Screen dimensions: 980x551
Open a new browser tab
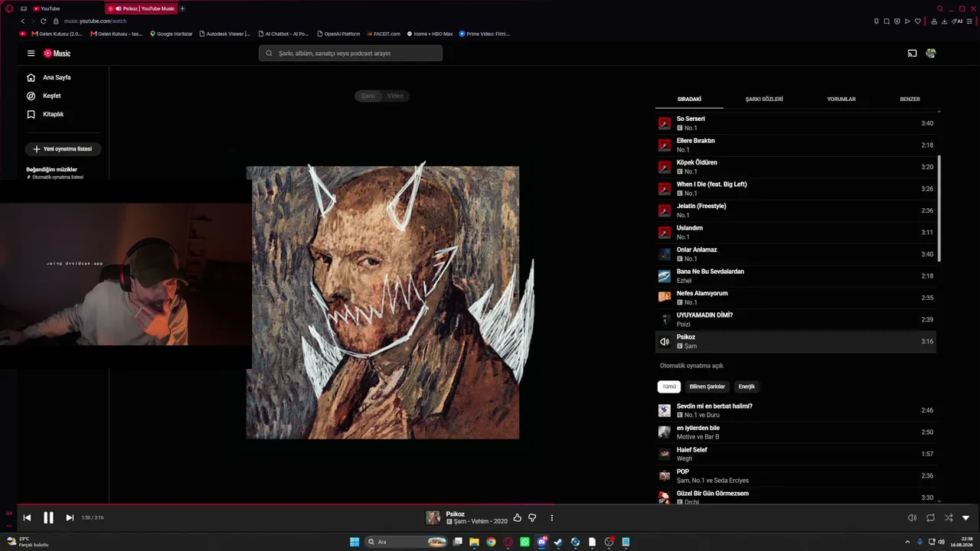tap(182, 8)
